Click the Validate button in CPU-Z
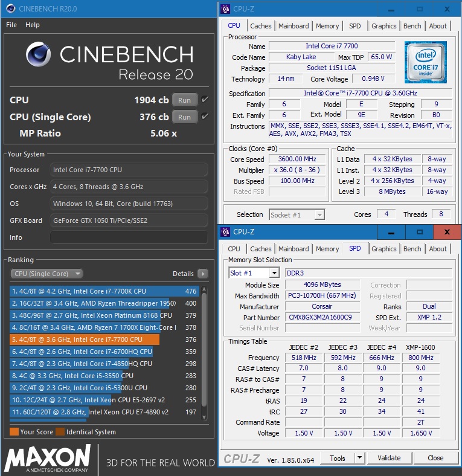 click(389, 458)
